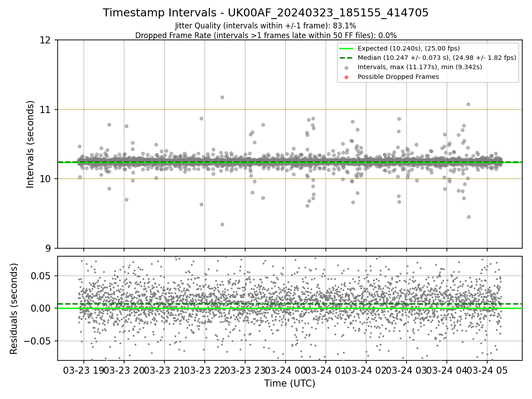Screen dimensions: 532x399
Task: Click the lowest outlier point near 9.342s
Action: coord(222,224)
